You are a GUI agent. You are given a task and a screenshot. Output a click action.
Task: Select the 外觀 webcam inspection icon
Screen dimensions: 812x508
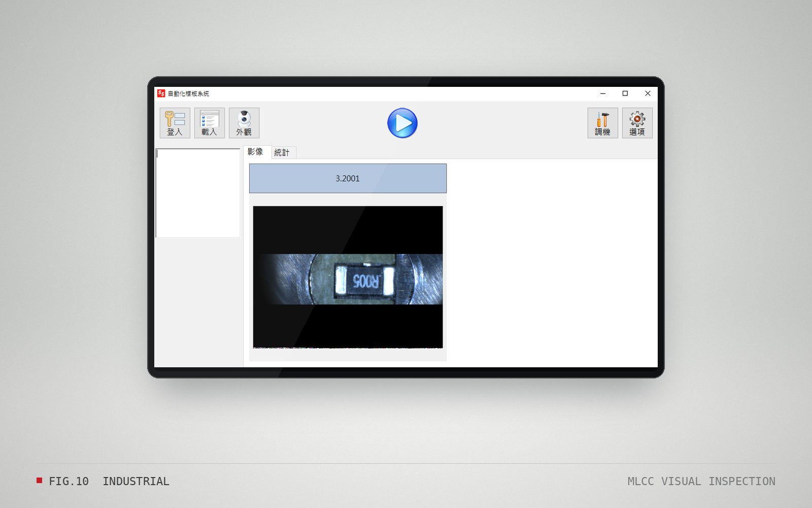click(244, 123)
